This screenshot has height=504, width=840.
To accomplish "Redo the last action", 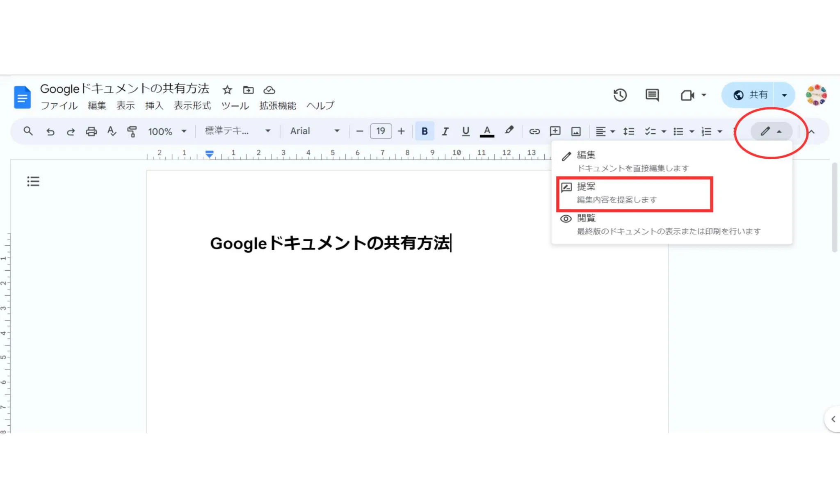I will [x=71, y=131].
